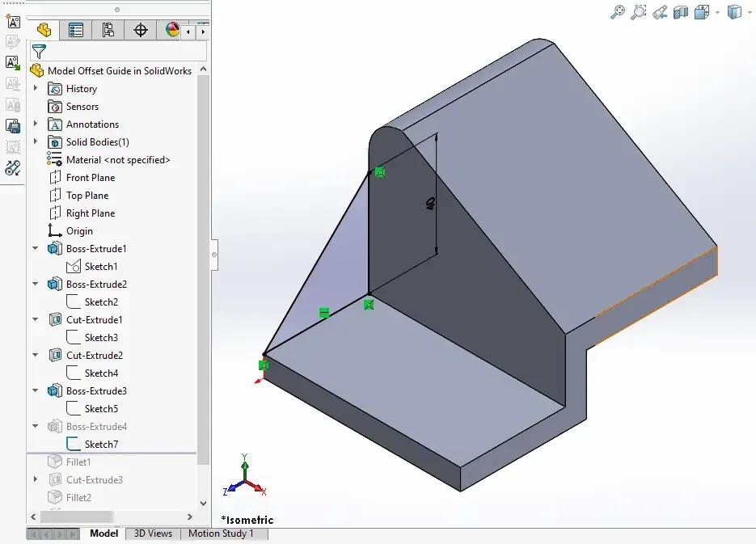756x544 pixels.
Task: Click the bottom sidebar tools icon
Action: (x=13, y=167)
